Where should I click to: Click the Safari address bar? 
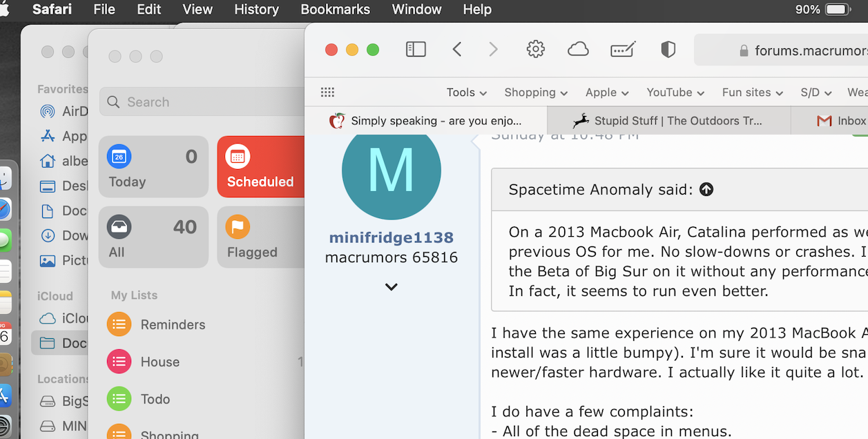781,50
